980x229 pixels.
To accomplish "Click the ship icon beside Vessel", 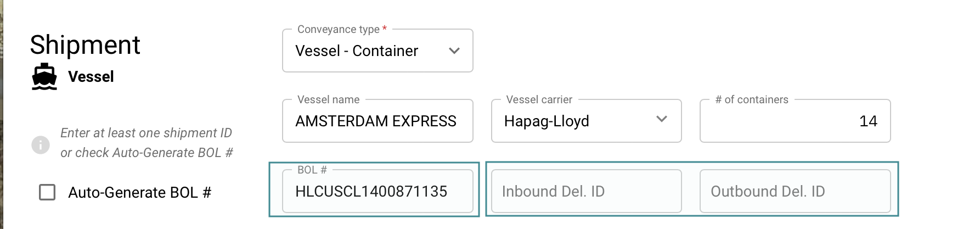I will (x=44, y=77).
